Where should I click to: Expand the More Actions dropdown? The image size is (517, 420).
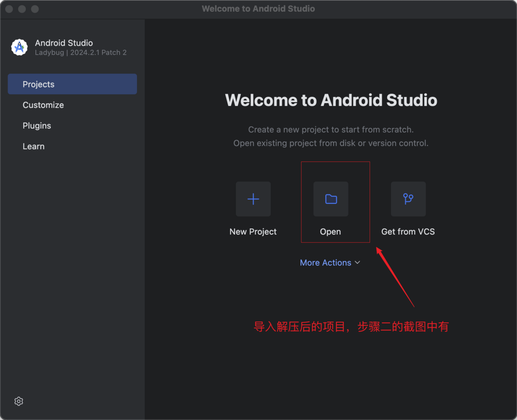[x=330, y=263]
